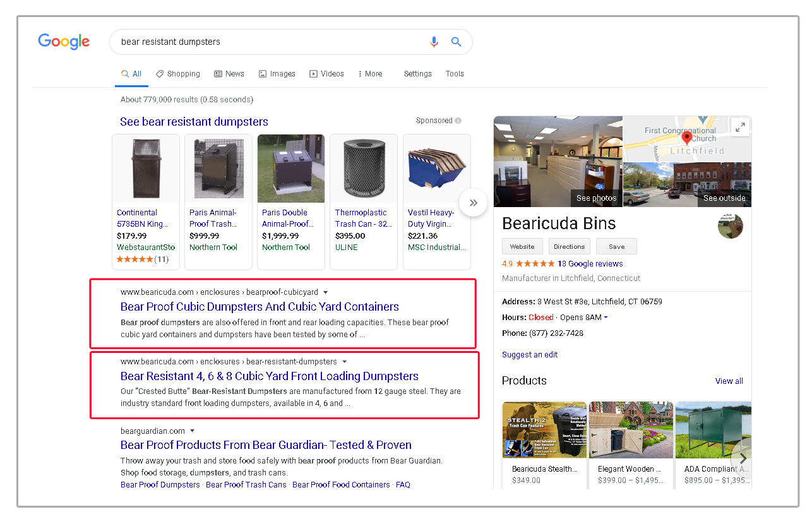This screenshot has width=812, height=519.
Task: Open Bearicuda Stealth product card
Action: [x=544, y=444]
